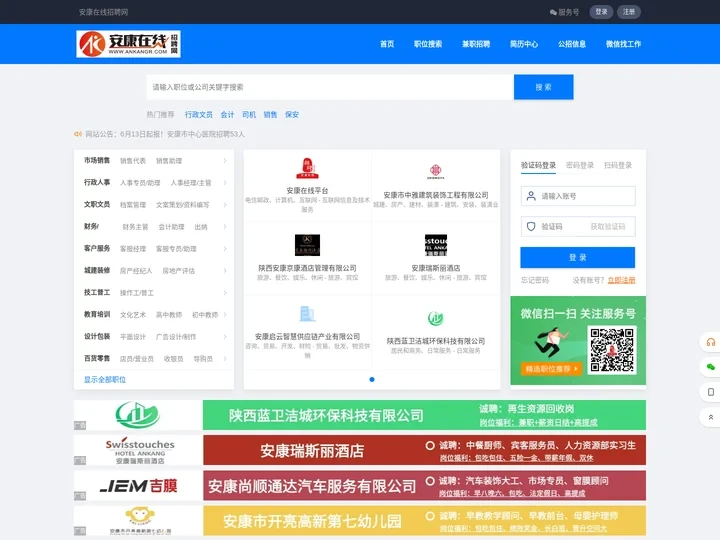The height and width of the screenshot is (540, 720).
Task: Expand the 财务 category arrow
Action: click(x=225, y=227)
